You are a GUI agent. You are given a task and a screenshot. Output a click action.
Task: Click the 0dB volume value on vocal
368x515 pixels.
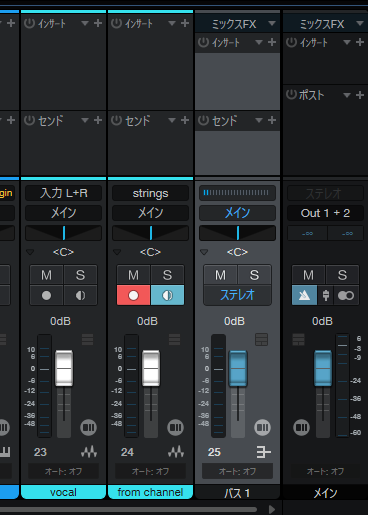(60, 321)
